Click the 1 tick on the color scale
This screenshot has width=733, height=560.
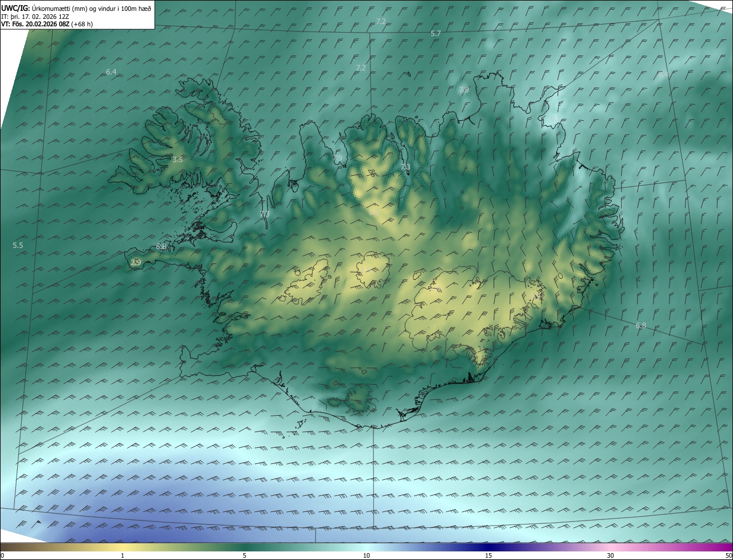click(123, 555)
